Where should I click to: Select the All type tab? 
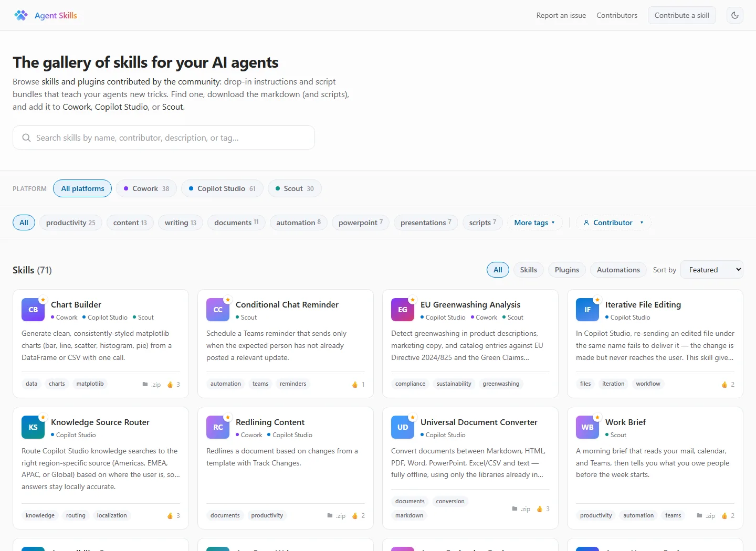(498, 270)
